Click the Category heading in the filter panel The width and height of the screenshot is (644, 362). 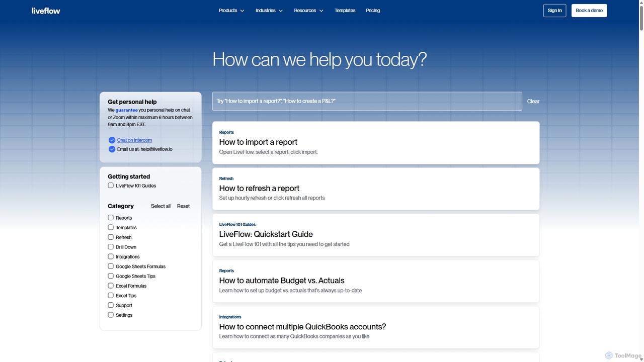(x=121, y=206)
